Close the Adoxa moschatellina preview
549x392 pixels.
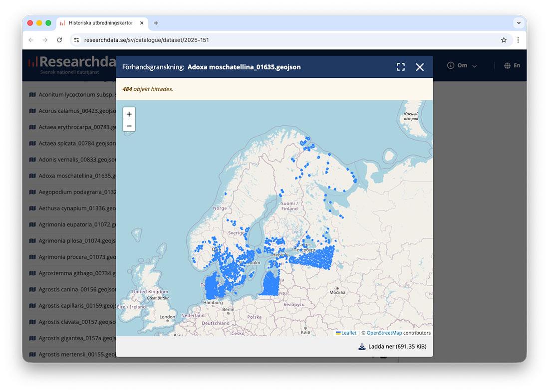pos(419,66)
